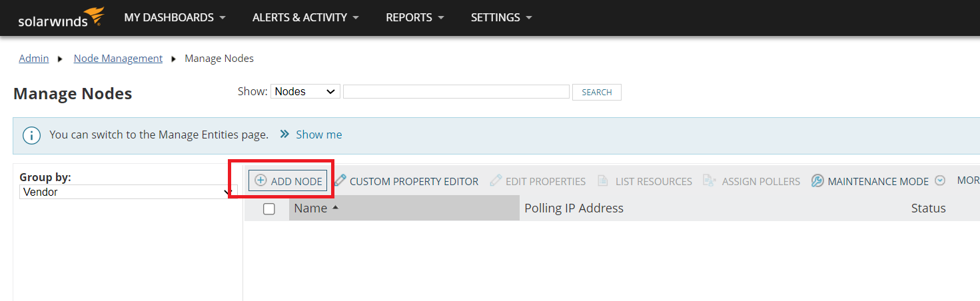Click the Custom Property Editor pencil icon
Viewport: 980px width, 301px height.
pos(340,180)
